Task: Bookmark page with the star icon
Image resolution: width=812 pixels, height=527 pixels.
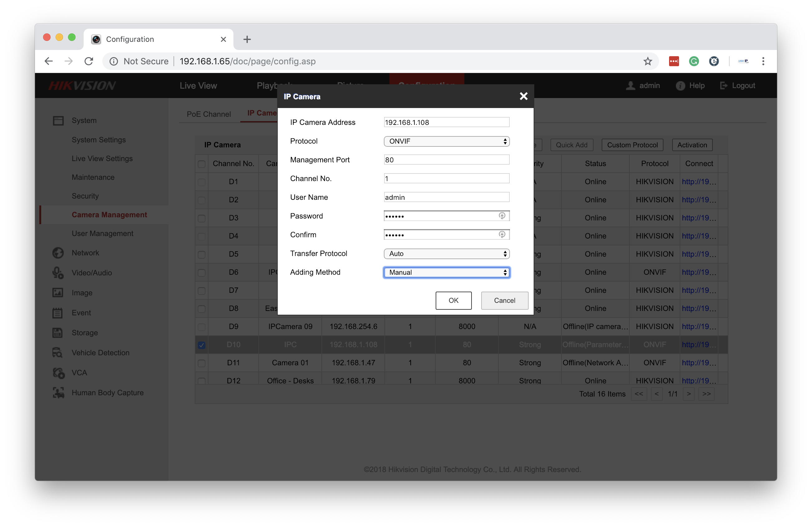Action: point(647,62)
